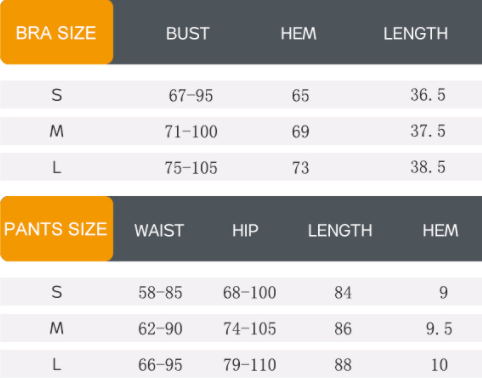Click pants hem value 9.5
The width and height of the screenshot is (482, 378).
coord(439,329)
